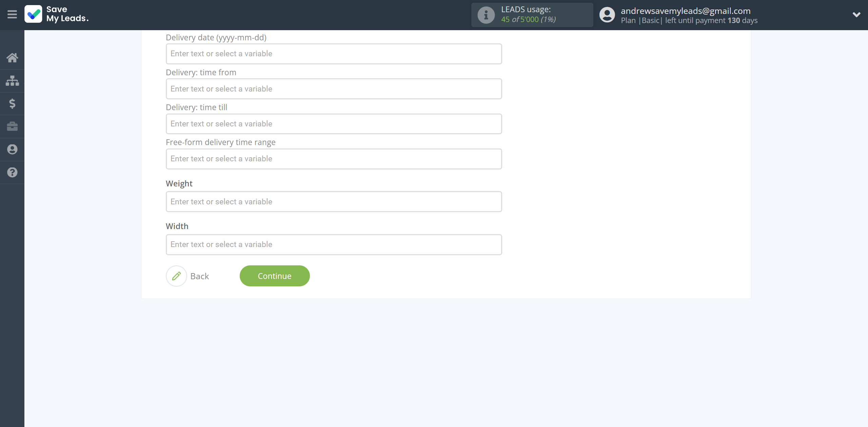Screen dimensions: 868x427
Task: Click the pencil/edit icon beside Back
Action: click(x=176, y=276)
